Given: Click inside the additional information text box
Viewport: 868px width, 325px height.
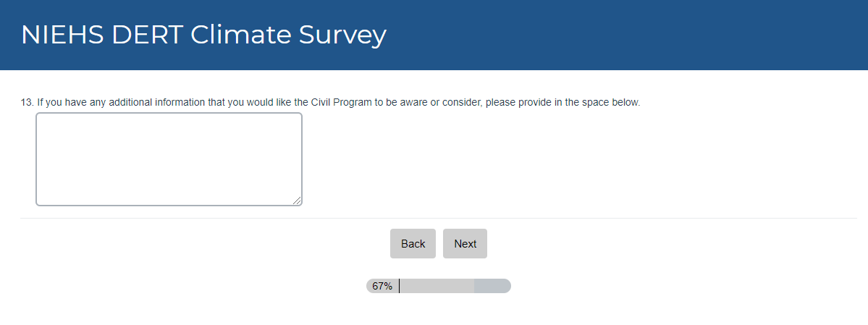Looking at the screenshot, I should click(x=169, y=159).
